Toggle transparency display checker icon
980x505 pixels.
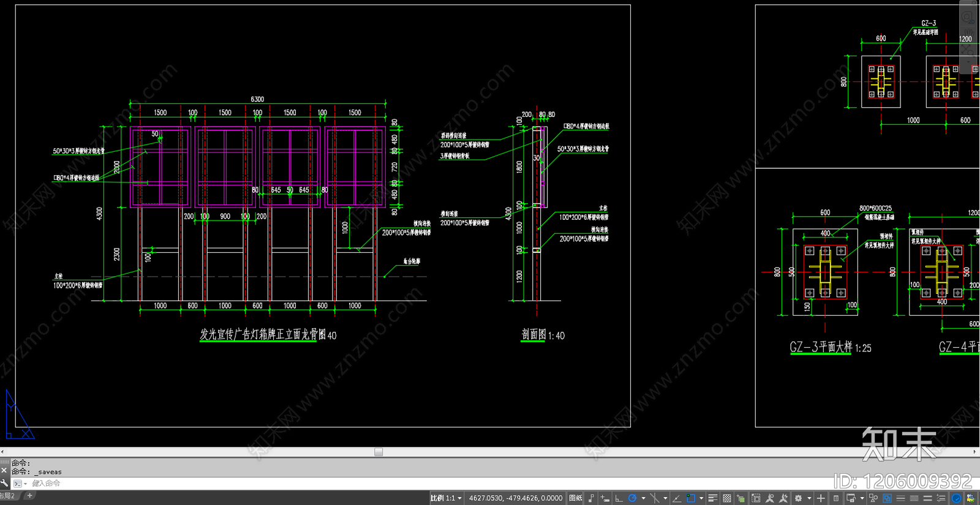(727, 498)
